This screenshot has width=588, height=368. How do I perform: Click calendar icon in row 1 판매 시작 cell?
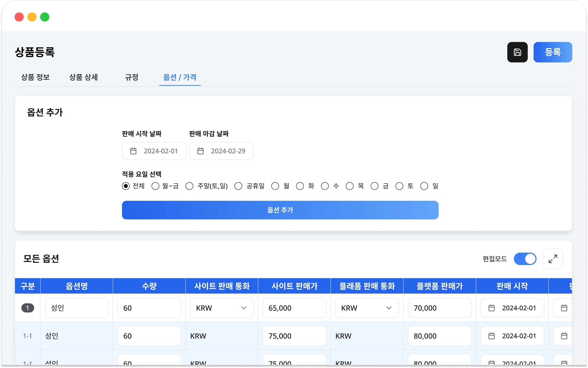492,308
